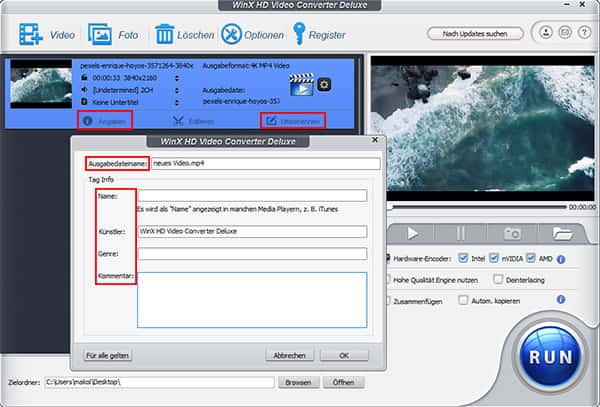Click Für alle gelten button
600x407 pixels.
(x=108, y=355)
